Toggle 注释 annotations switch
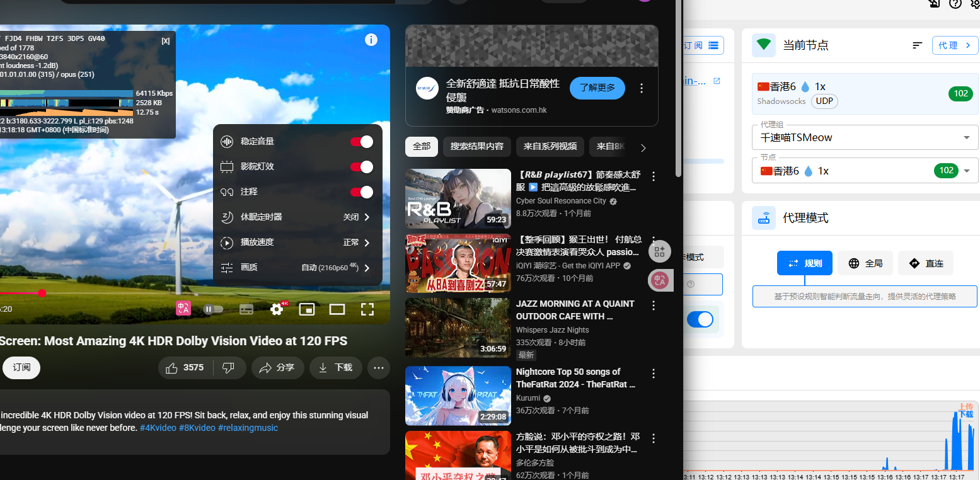Screen dimensions: 980x480 pyautogui.click(x=362, y=192)
